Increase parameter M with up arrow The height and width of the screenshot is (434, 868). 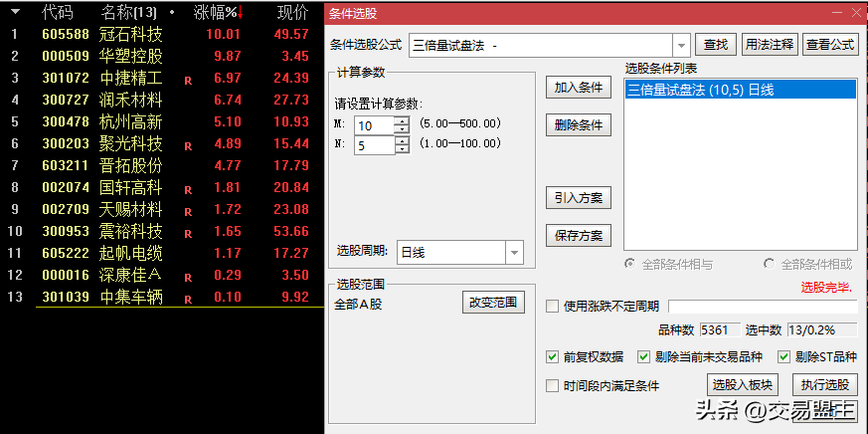tap(402, 120)
